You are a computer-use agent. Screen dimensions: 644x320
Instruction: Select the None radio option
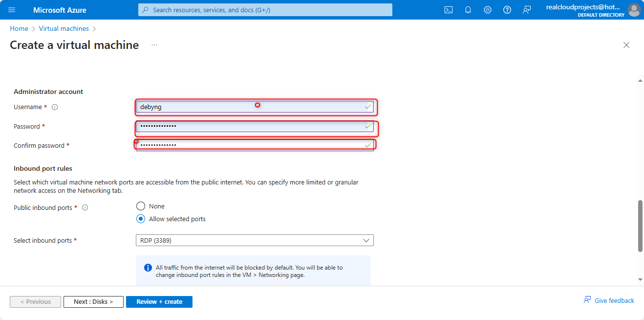click(x=141, y=206)
